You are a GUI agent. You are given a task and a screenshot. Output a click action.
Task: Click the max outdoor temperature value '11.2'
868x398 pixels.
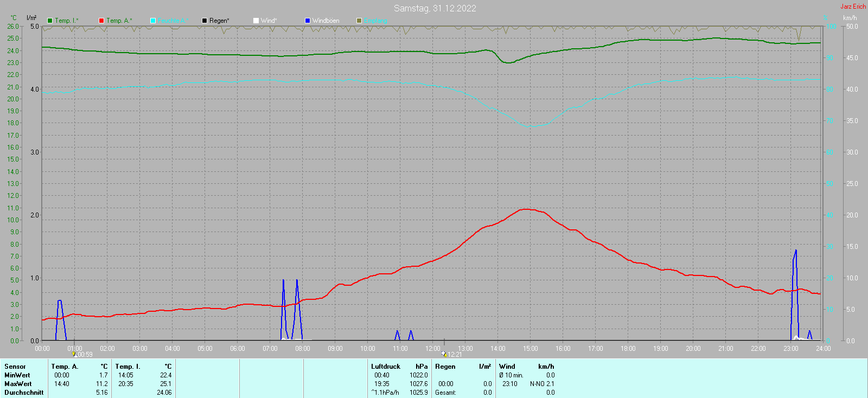[x=102, y=384]
